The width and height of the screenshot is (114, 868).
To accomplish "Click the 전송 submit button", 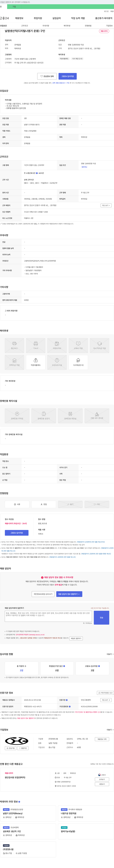I will click(102, 618).
